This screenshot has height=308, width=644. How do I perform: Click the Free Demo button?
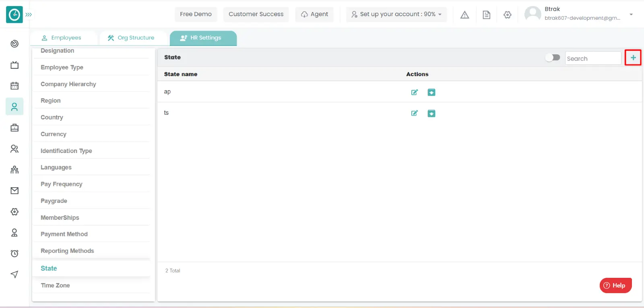[196, 14]
